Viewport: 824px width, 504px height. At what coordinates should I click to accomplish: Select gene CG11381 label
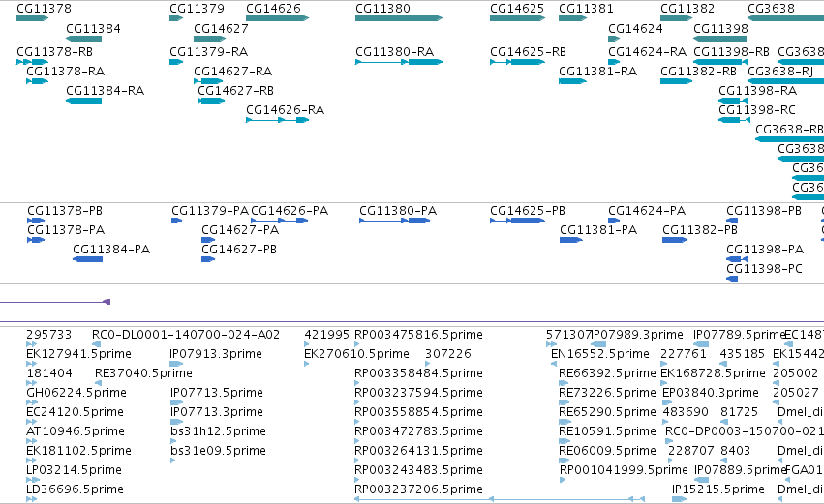[x=586, y=9]
